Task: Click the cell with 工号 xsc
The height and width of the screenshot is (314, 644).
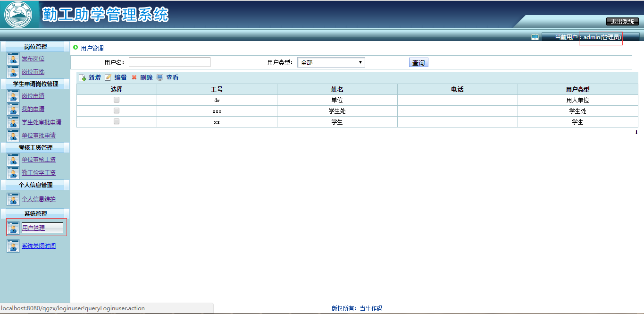Action: [217, 111]
